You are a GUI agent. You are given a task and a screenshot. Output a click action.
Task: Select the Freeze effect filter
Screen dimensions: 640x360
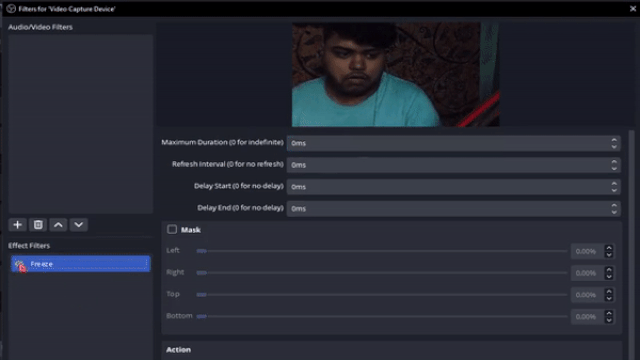tap(80, 264)
